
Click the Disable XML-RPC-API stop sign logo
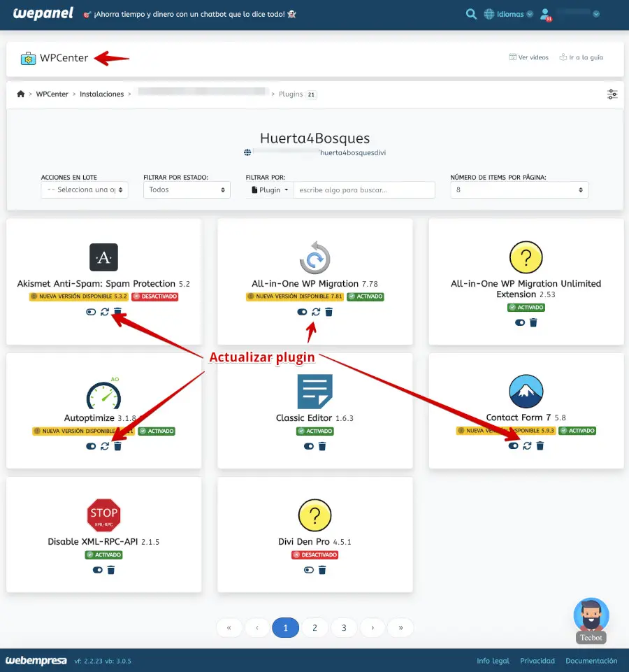(x=103, y=515)
